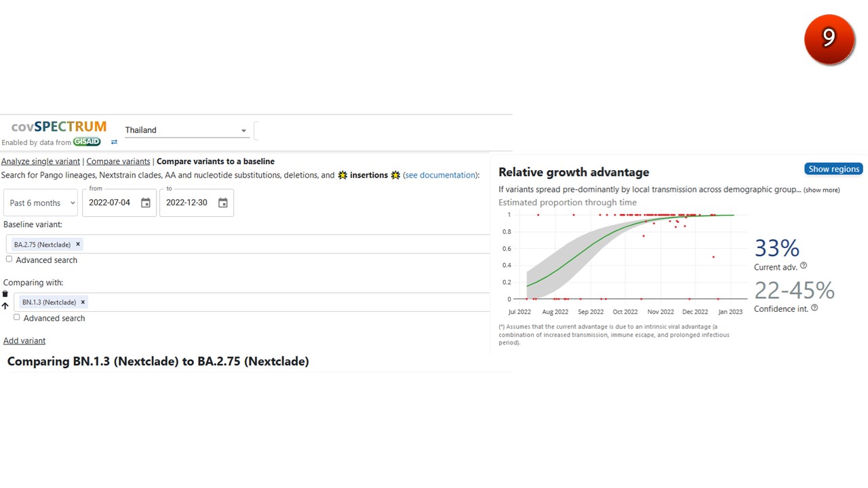Enable Advanced search for baseline variant
The height and width of the screenshot is (488, 868).
(9, 259)
